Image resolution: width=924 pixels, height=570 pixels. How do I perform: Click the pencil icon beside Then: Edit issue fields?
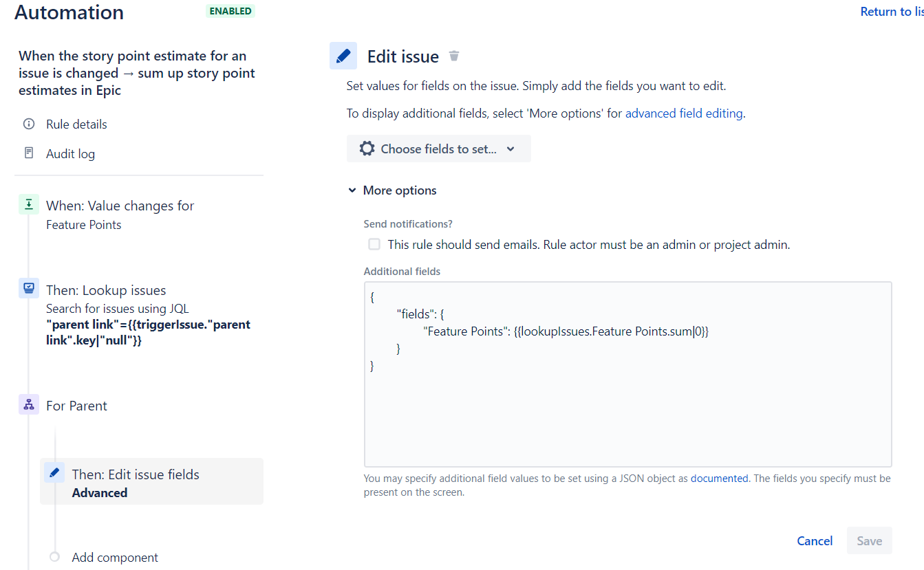click(54, 472)
